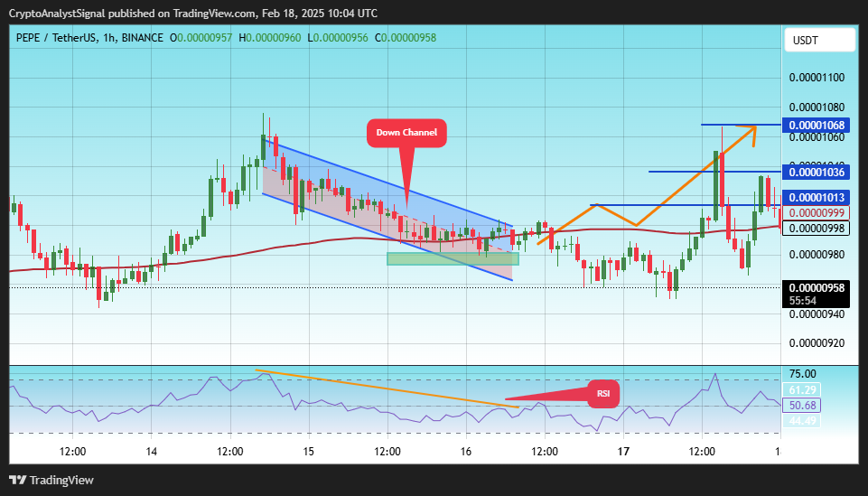
Task: Click the 0.00001080 axis value
Action: [817, 108]
